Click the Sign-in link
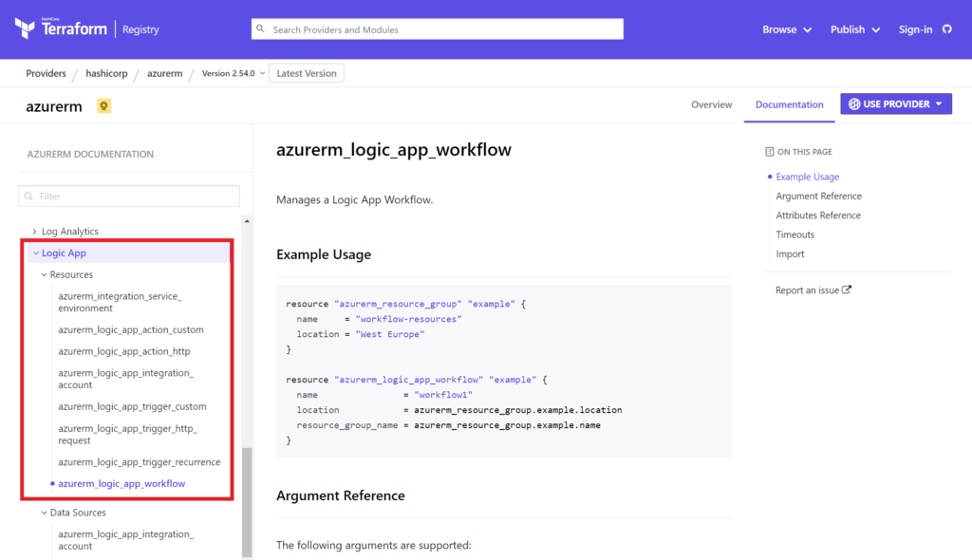 915,29
